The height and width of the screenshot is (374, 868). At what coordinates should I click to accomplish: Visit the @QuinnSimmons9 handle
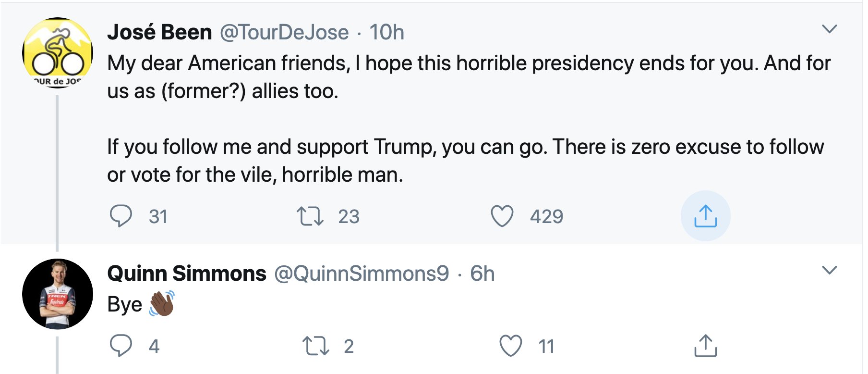tap(362, 274)
